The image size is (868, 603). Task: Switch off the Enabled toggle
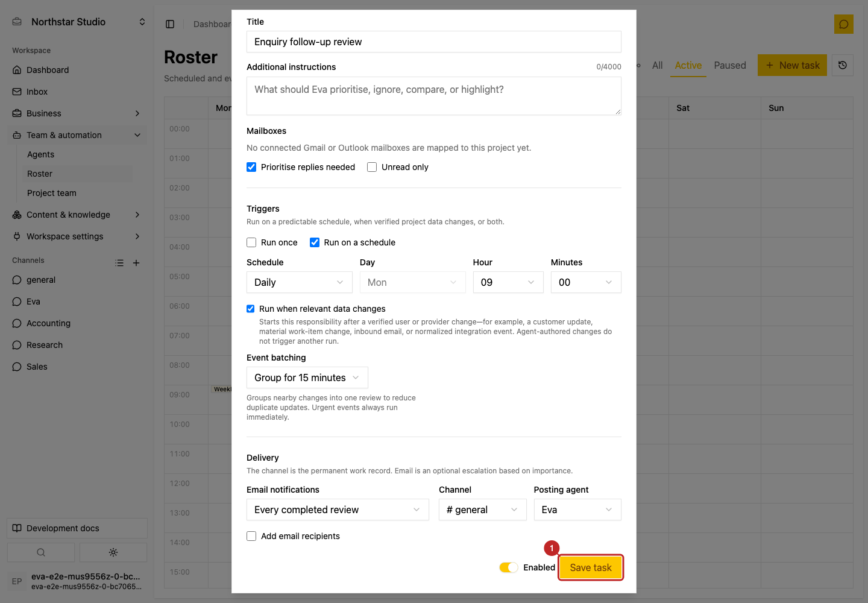click(x=509, y=567)
